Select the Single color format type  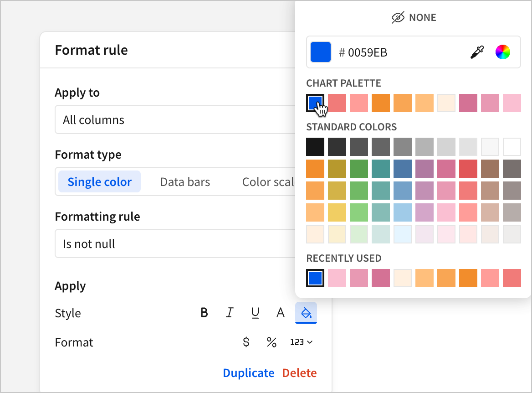[x=99, y=181]
